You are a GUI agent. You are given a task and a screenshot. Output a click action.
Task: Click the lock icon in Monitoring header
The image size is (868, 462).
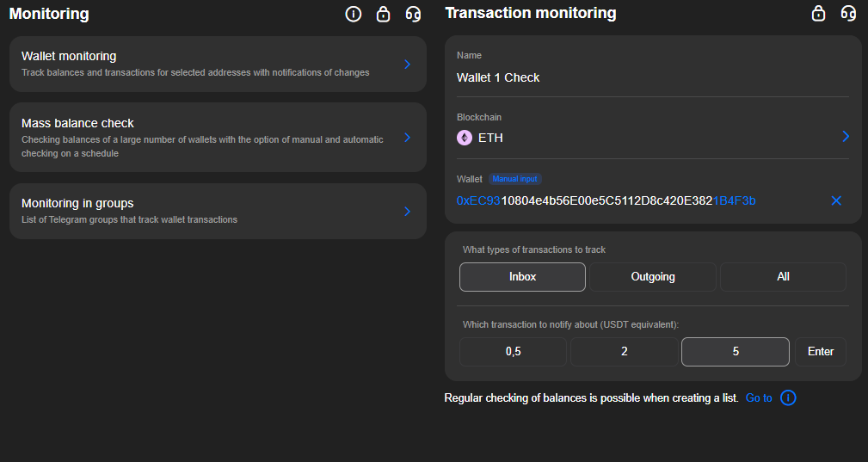tap(383, 14)
